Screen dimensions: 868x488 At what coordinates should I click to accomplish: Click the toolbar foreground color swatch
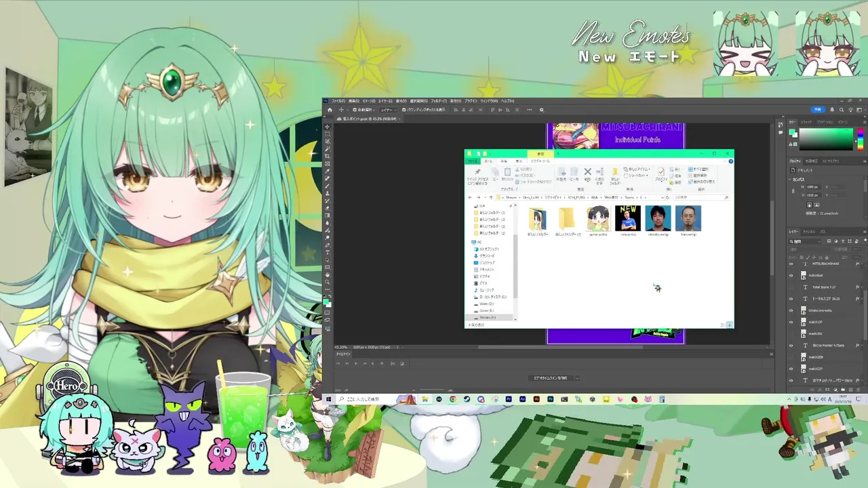pos(326,302)
